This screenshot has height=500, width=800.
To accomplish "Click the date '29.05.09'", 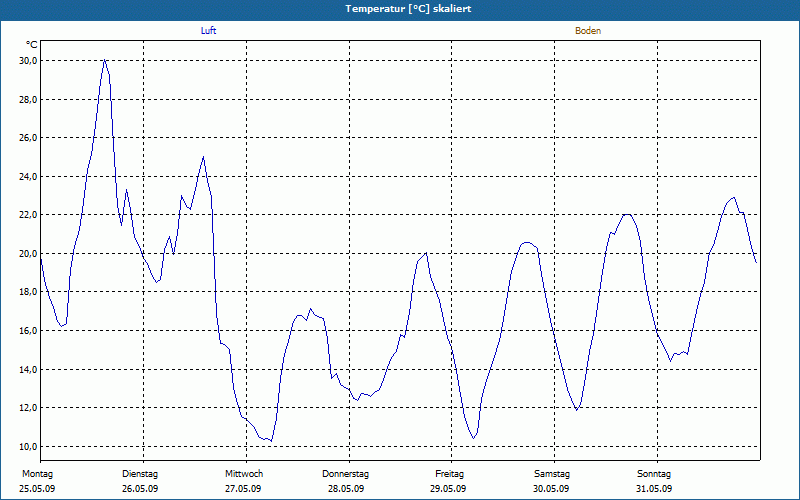I will pyautogui.click(x=448, y=489).
